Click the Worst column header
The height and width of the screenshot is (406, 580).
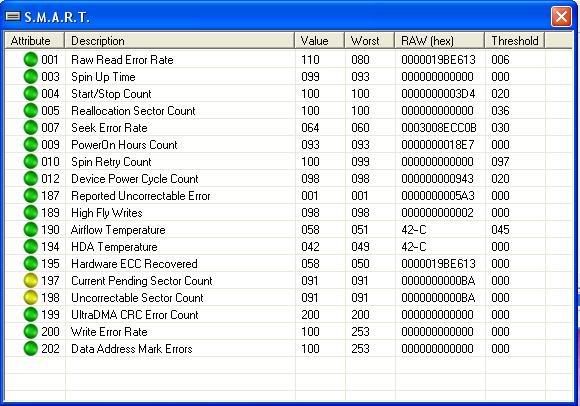pyautogui.click(x=370, y=40)
